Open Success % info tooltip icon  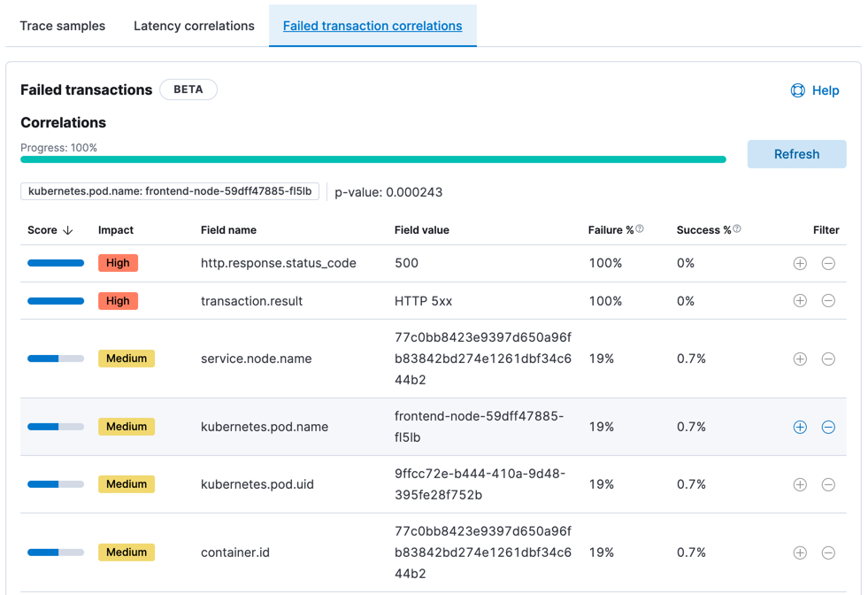737,228
